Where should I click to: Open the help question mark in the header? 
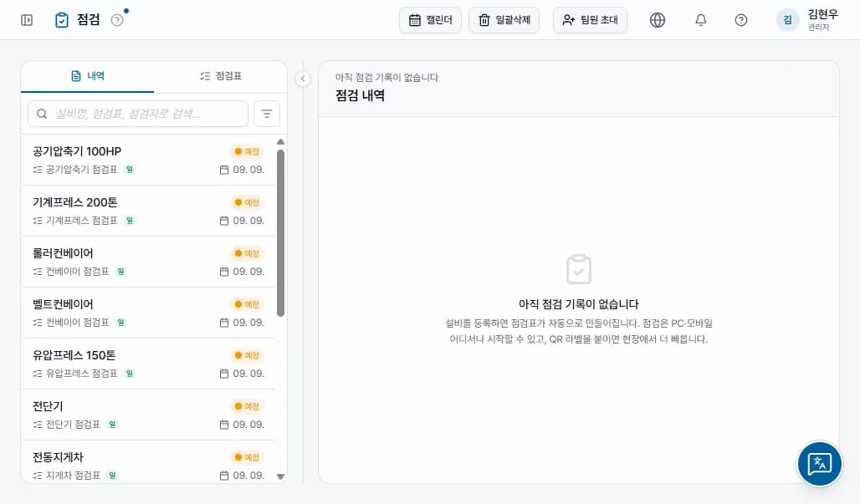point(740,20)
